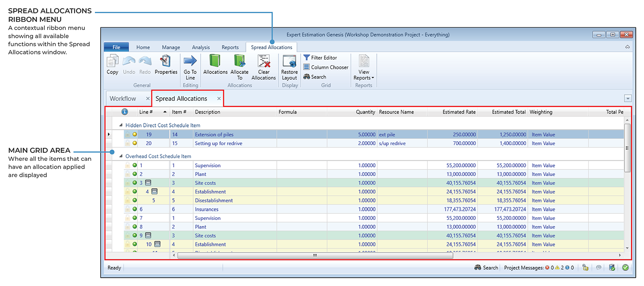Screen dimensions: 644x286
Task: Open the Column Chooser
Action: [x=326, y=67]
